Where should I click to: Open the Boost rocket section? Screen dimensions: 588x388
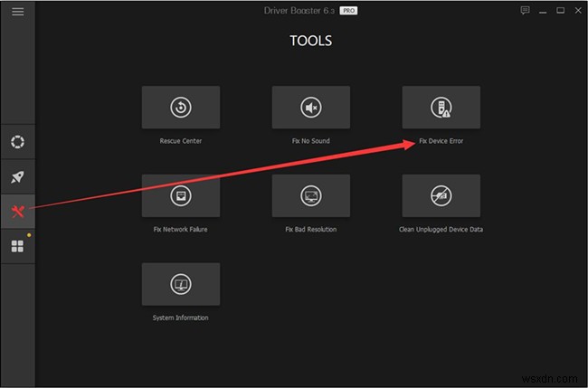pos(17,177)
